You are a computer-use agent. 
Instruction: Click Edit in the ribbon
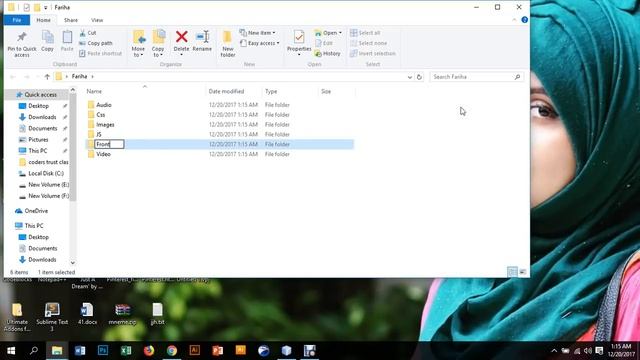[x=324, y=43]
